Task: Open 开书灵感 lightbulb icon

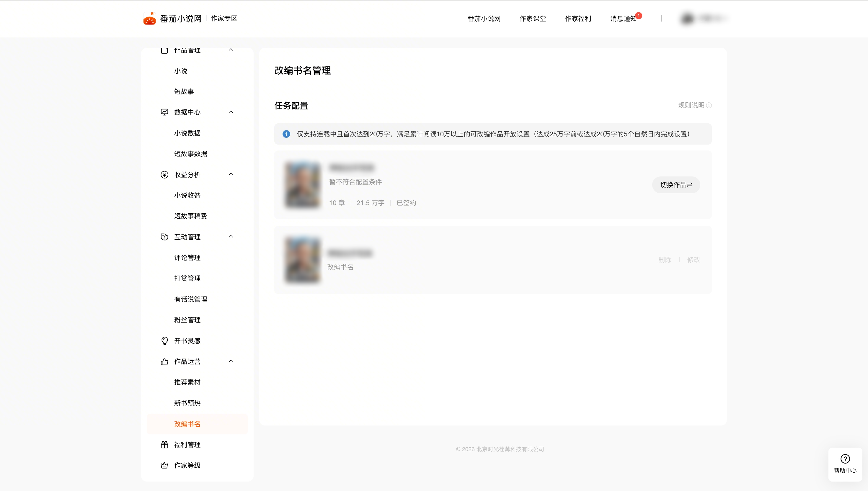Action: (x=164, y=341)
